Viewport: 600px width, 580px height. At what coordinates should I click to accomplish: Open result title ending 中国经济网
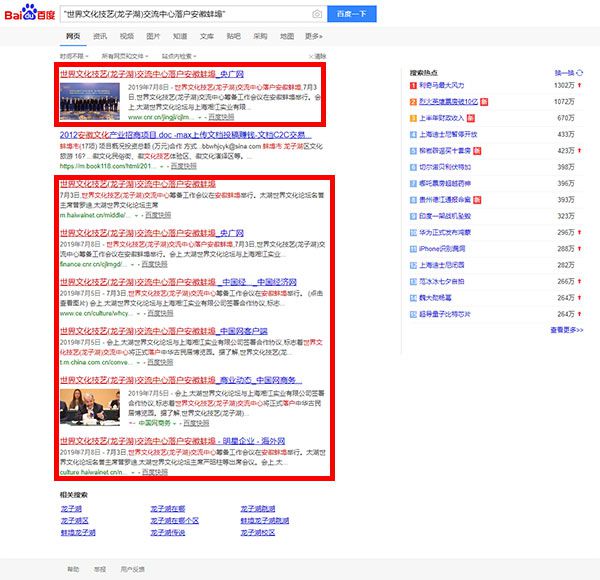pos(178,282)
